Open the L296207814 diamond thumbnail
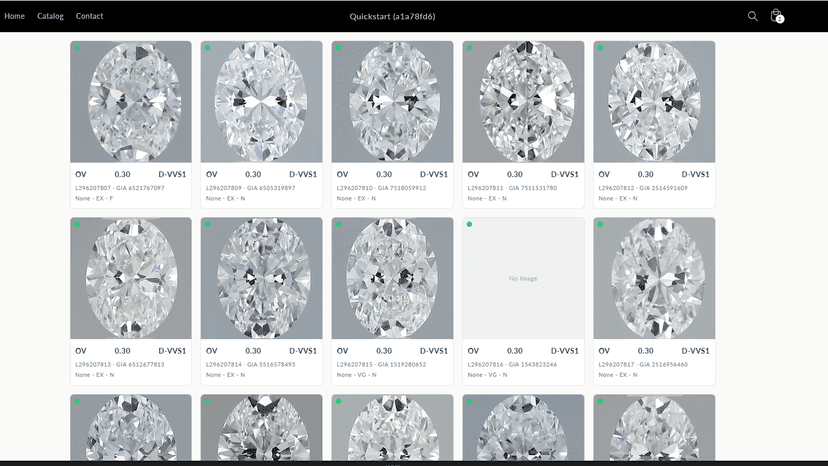This screenshot has height=466, width=828. point(261,278)
